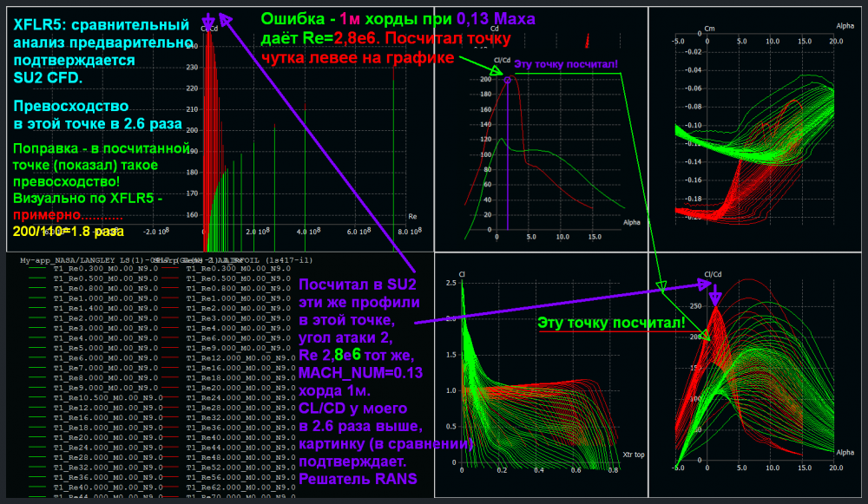This screenshot has width=868, height=504.
Task: Select red legend entry T1_Re52.000_M0.00_N9.0
Action: (240, 468)
